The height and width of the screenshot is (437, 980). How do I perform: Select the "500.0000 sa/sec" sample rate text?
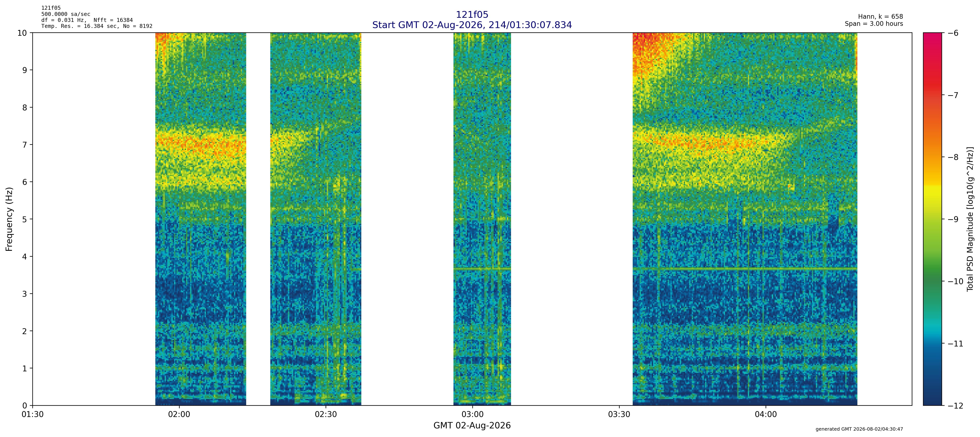[x=66, y=14]
